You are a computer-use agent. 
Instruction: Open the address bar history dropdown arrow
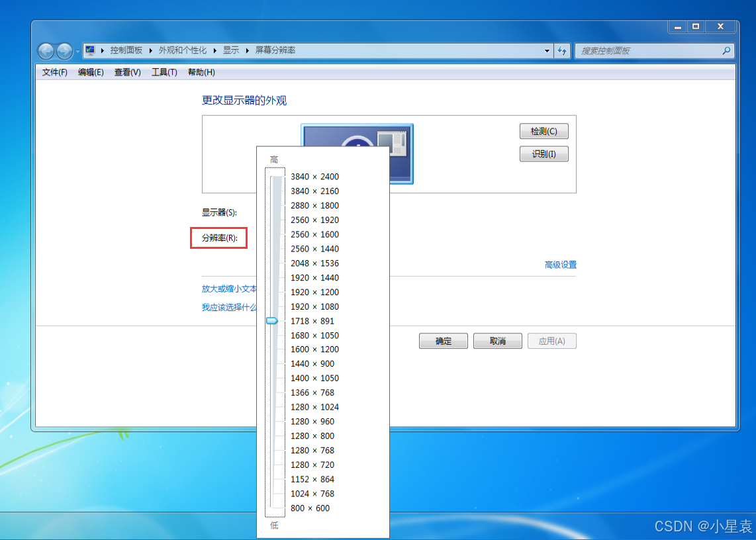(547, 50)
